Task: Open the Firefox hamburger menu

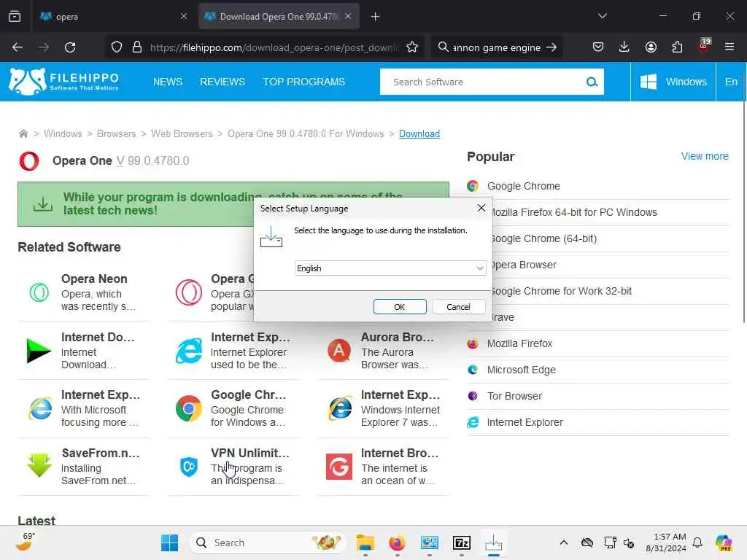Action: 729,47
